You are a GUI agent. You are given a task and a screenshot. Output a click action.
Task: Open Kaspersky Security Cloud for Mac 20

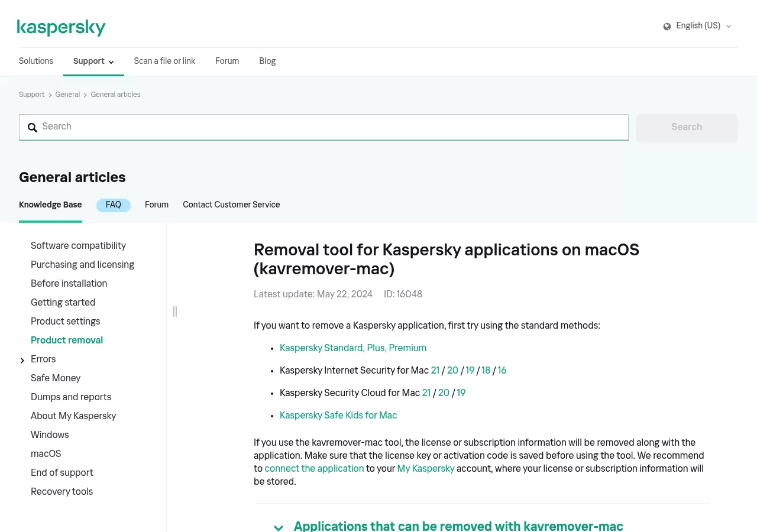[444, 393]
